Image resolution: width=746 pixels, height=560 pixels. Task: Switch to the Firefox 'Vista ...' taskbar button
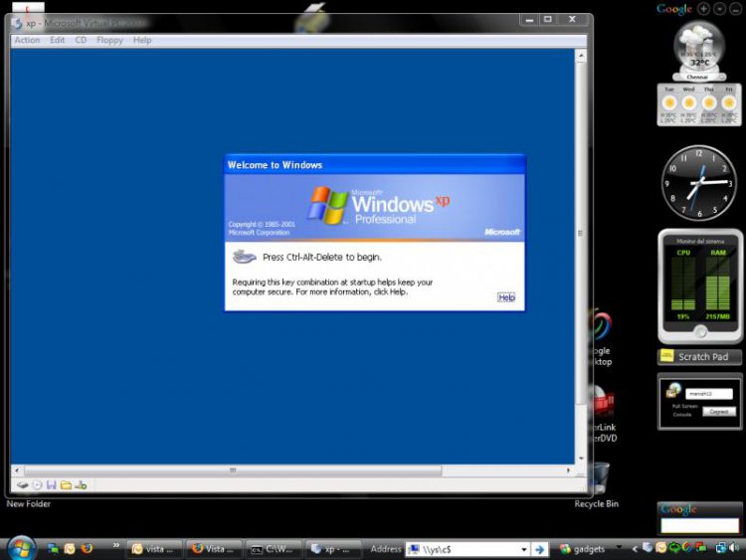click(x=214, y=549)
